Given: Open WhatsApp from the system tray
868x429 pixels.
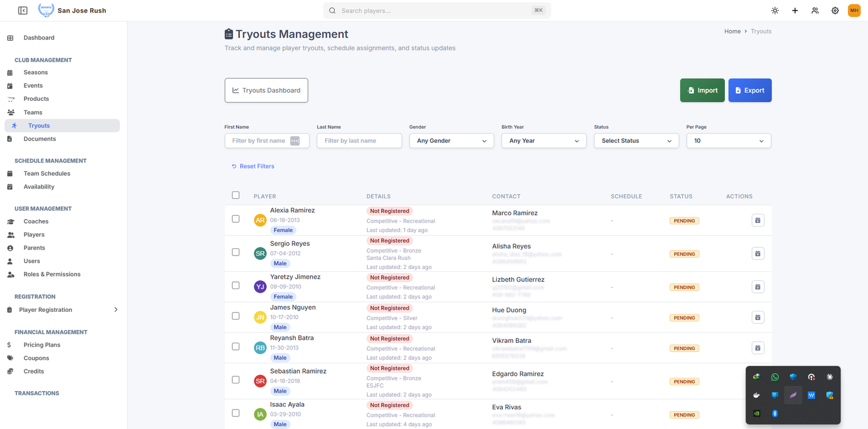Looking at the screenshot, I should pos(775,377).
